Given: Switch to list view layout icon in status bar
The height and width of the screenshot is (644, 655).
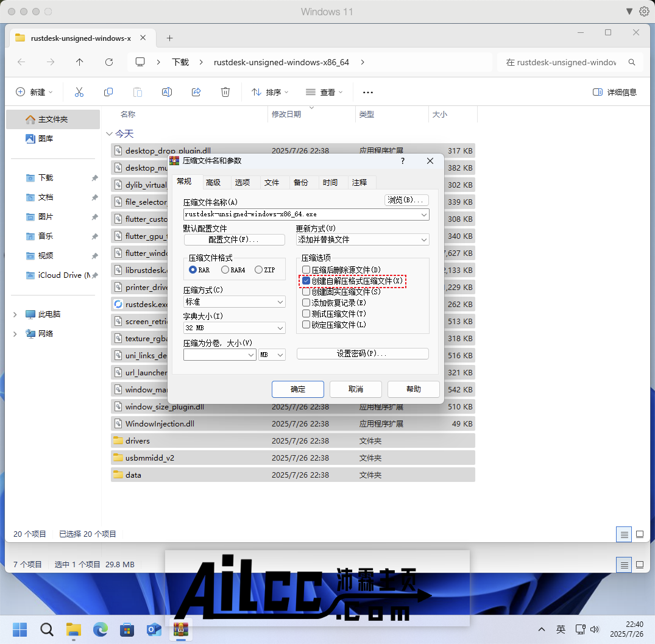Looking at the screenshot, I should point(625,534).
